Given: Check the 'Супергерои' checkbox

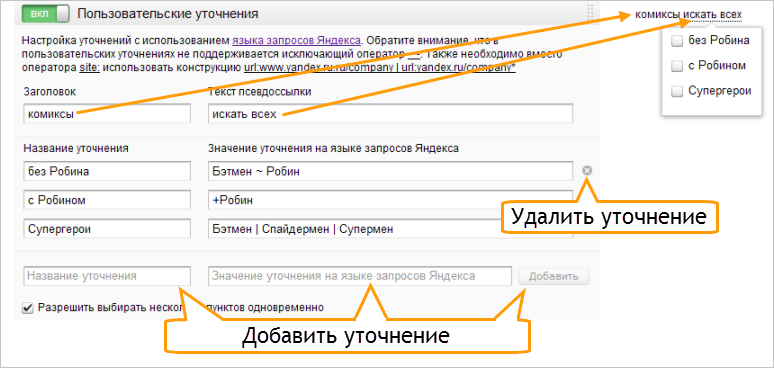Looking at the screenshot, I should pos(677,91).
